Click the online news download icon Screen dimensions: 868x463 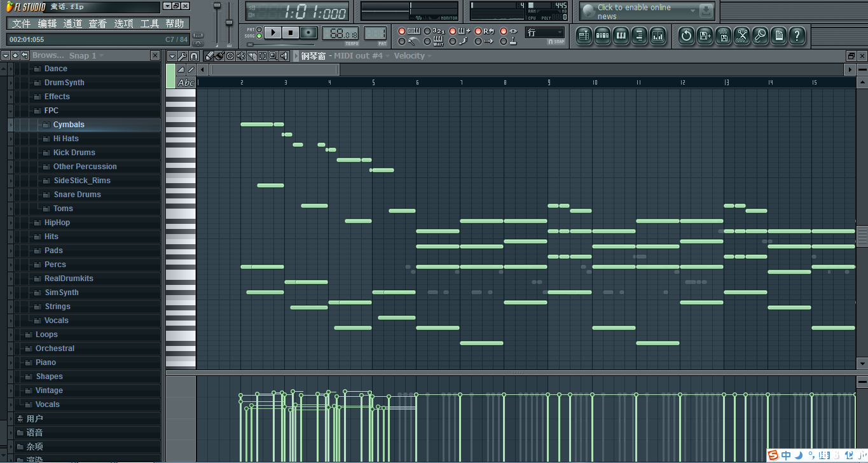(706, 11)
